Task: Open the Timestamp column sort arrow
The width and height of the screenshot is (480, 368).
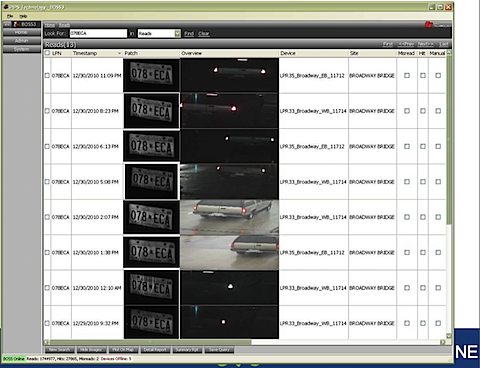Action: 119,53
